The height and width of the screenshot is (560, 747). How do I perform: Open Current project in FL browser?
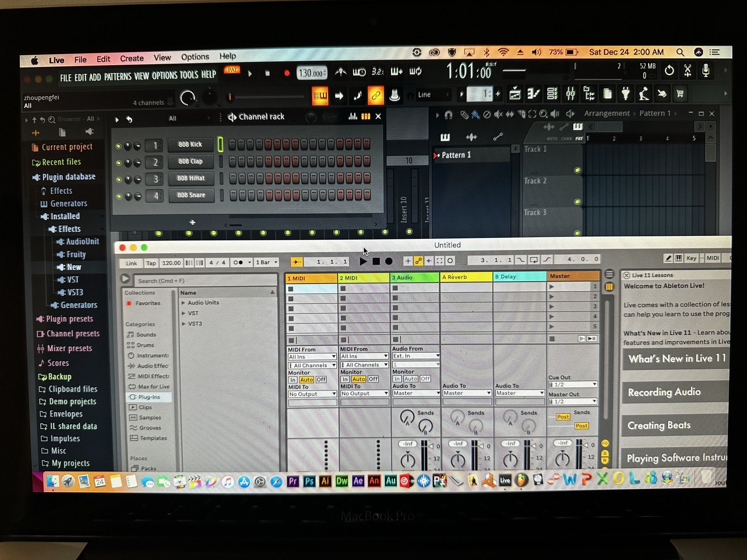click(x=63, y=147)
